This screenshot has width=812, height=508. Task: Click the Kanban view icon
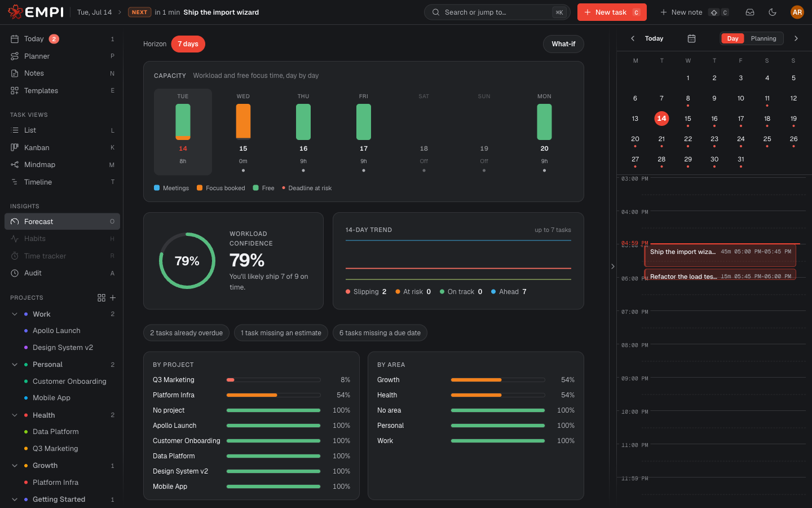pos(15,147)
